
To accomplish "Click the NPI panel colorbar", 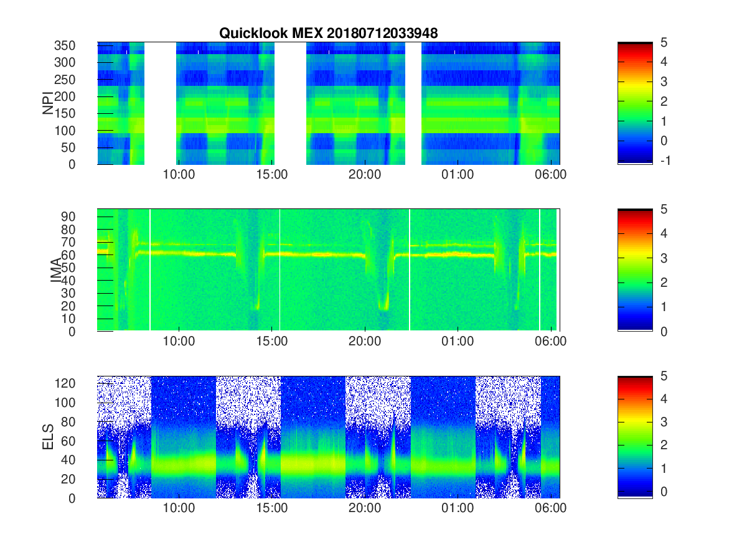I will pyautogui.click(x=635, y=103).
